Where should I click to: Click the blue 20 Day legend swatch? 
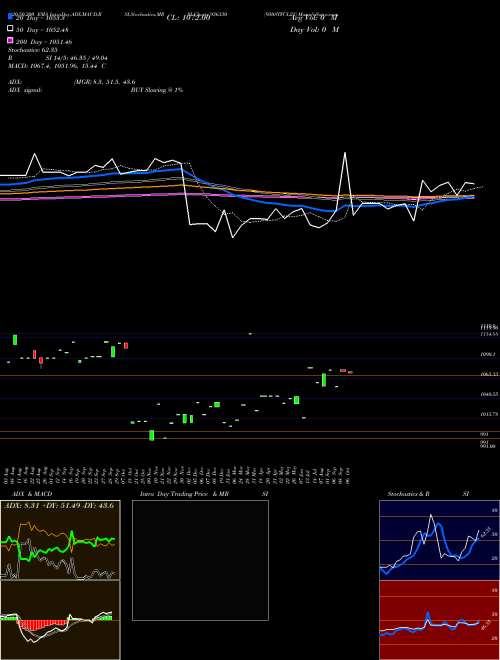coord(10,17)
